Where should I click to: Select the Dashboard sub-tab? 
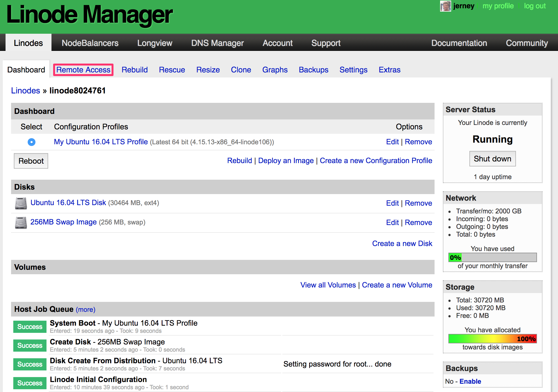(x=26, y=70)
